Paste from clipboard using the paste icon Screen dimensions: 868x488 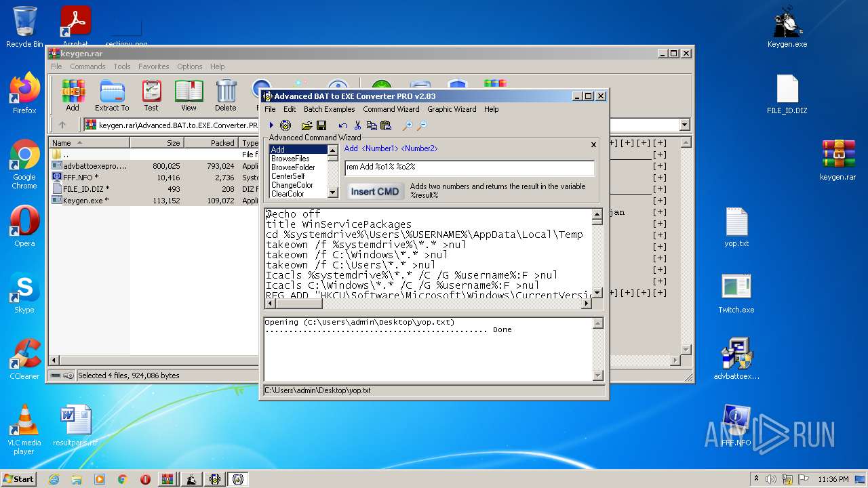[386, 125]
